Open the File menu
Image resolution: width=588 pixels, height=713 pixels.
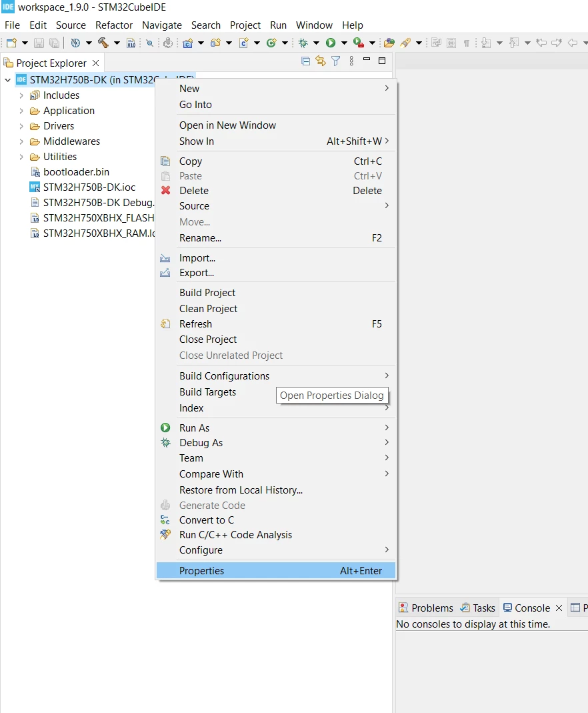click(x=12, y=25)
